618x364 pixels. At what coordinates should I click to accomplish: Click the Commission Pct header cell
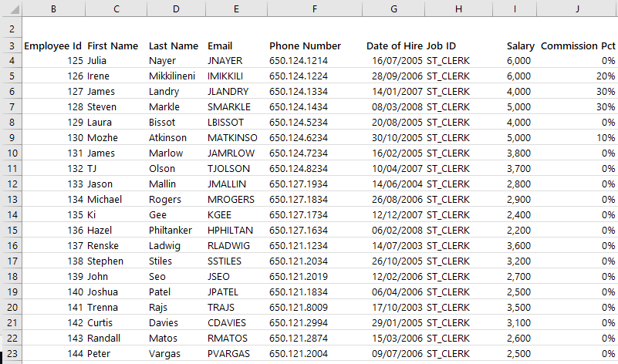pos(577,45)
